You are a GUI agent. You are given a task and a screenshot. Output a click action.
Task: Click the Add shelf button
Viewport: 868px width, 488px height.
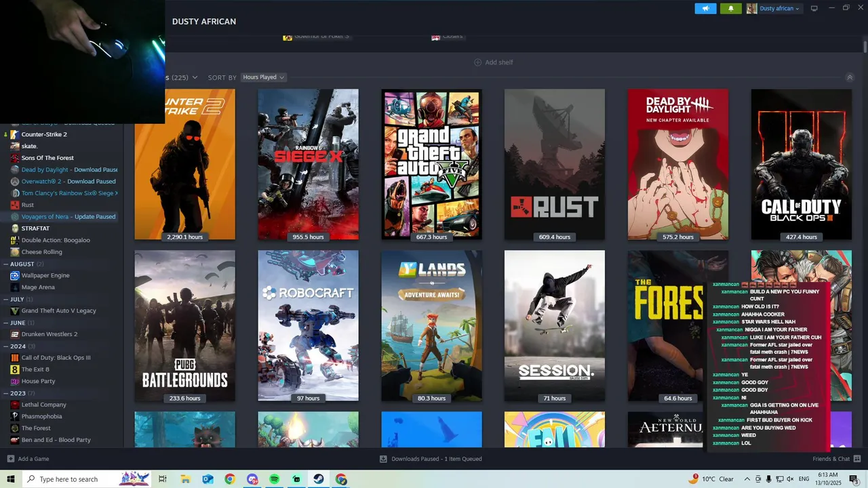coord(493,62)
